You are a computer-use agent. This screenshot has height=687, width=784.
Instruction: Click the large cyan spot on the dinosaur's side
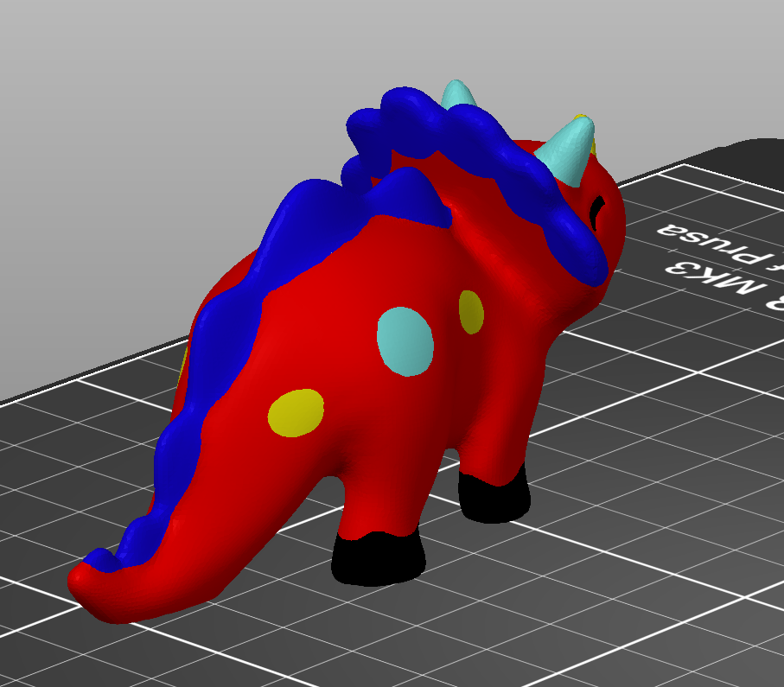pos(405,341)
